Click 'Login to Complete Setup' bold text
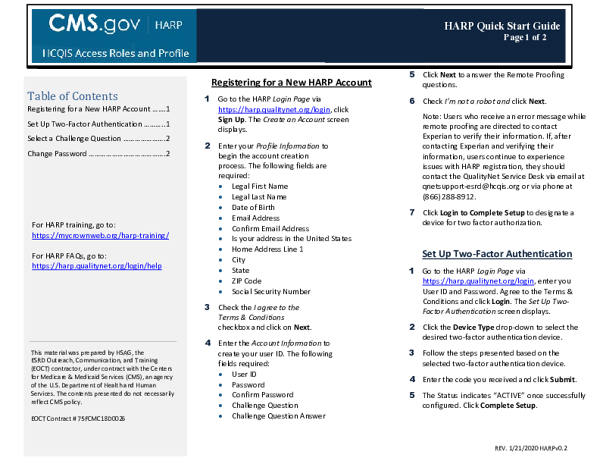The height and width of the screenshot is (464, 600). pyautogui.click(x=482, y=213)
